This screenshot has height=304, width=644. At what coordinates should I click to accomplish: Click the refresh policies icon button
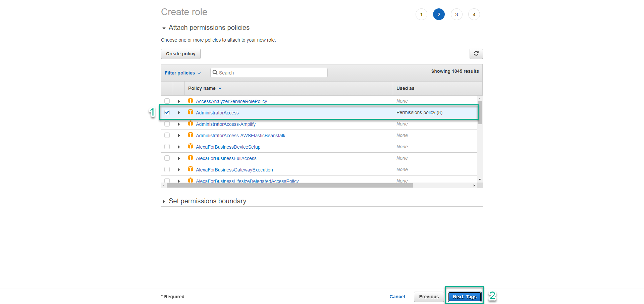click(x=476, y=54)
